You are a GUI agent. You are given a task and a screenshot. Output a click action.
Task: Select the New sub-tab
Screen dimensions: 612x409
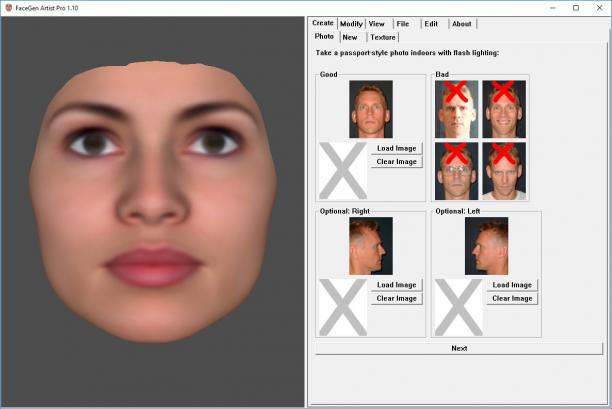click(350, 37)
